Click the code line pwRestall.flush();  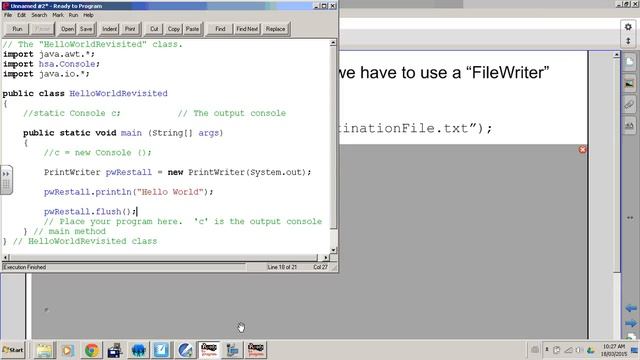[90, 211]
